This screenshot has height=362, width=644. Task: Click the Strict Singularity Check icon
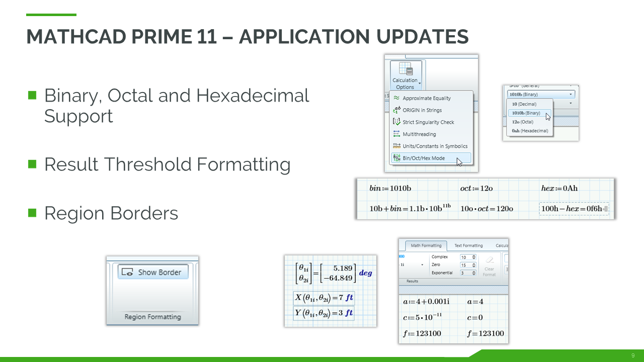coord(396,122)
